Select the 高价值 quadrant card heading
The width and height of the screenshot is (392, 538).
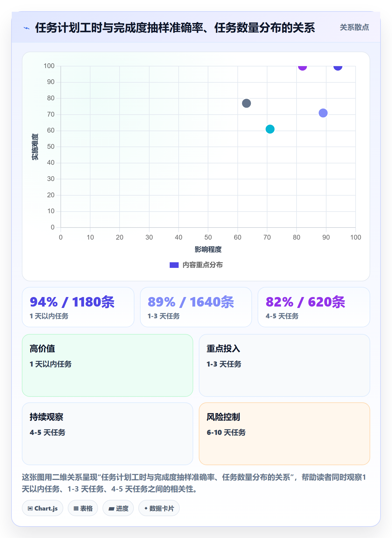tap(42, 349)
